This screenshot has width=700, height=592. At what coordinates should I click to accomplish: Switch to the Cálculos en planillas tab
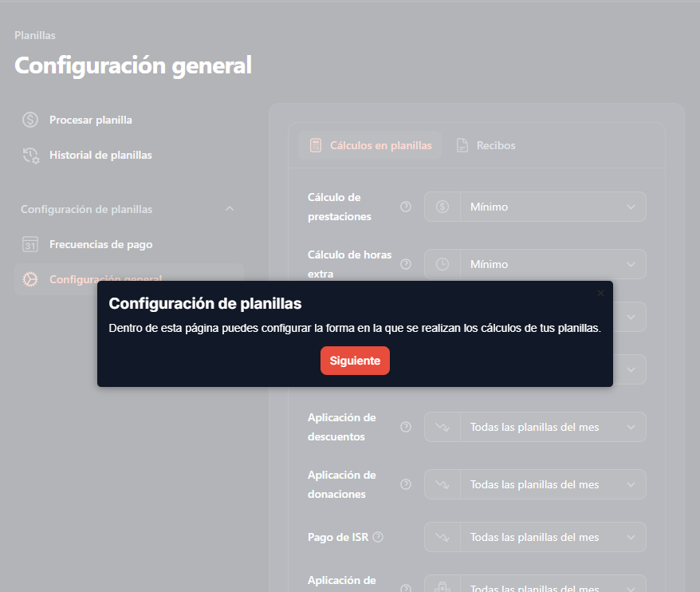tap(370, 145)
